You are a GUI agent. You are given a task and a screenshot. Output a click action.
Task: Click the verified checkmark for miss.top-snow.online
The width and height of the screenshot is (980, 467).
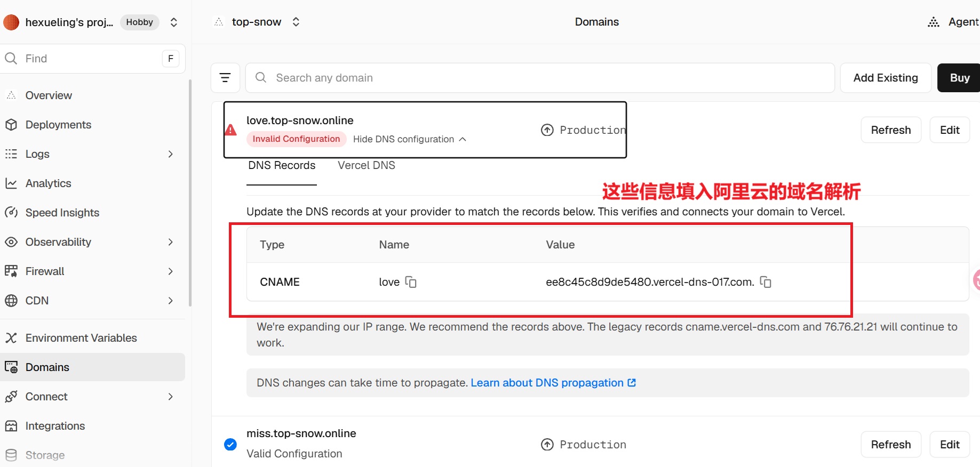coord(230,444)
